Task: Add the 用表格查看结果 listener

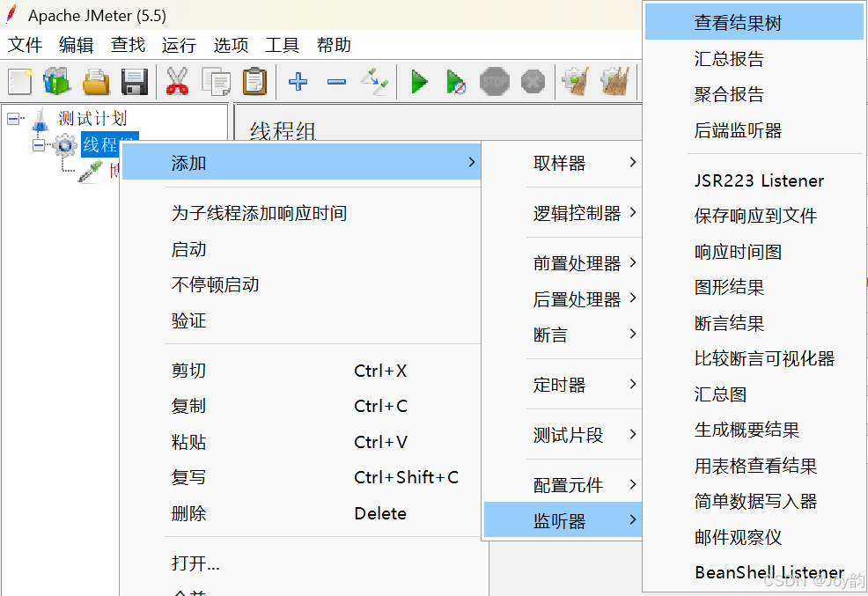Action: (x=754, y=466)
